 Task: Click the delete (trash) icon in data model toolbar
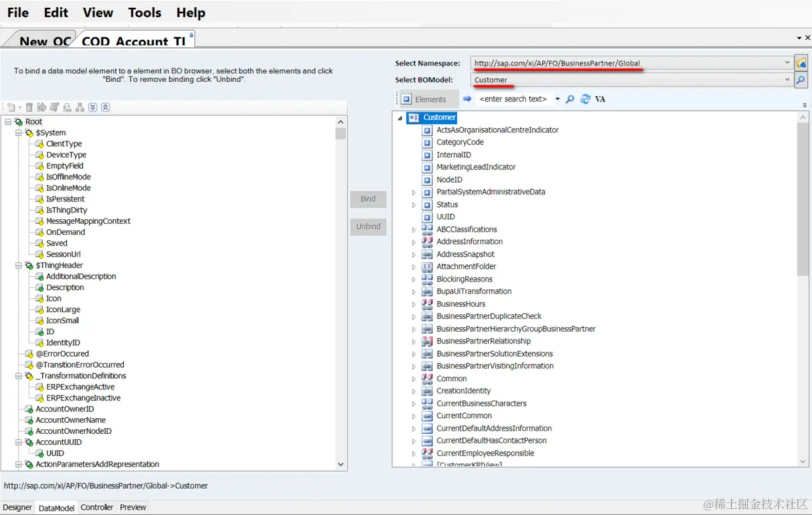pos(29,107)
